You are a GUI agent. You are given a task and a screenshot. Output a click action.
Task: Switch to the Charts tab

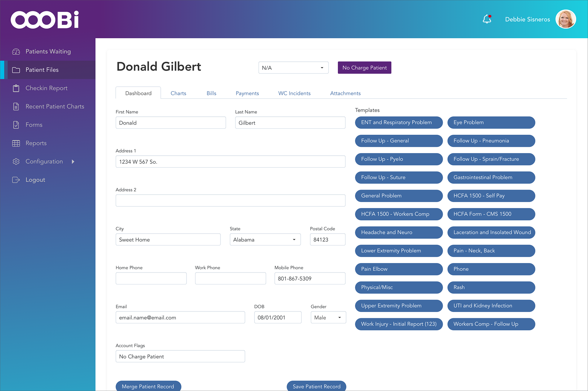pos(178,93)
